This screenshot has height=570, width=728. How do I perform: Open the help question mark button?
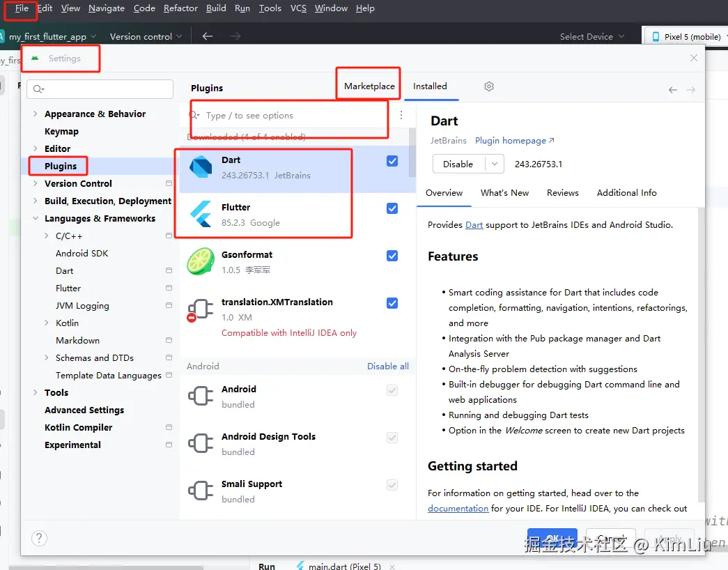tap(40, 539)
